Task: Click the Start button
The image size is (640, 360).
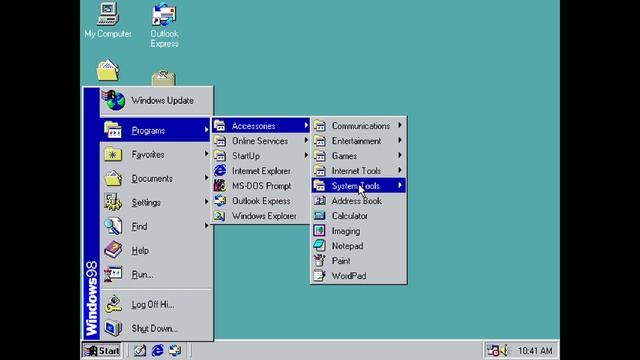Action: pyautogui.click(x=102, y=351)
